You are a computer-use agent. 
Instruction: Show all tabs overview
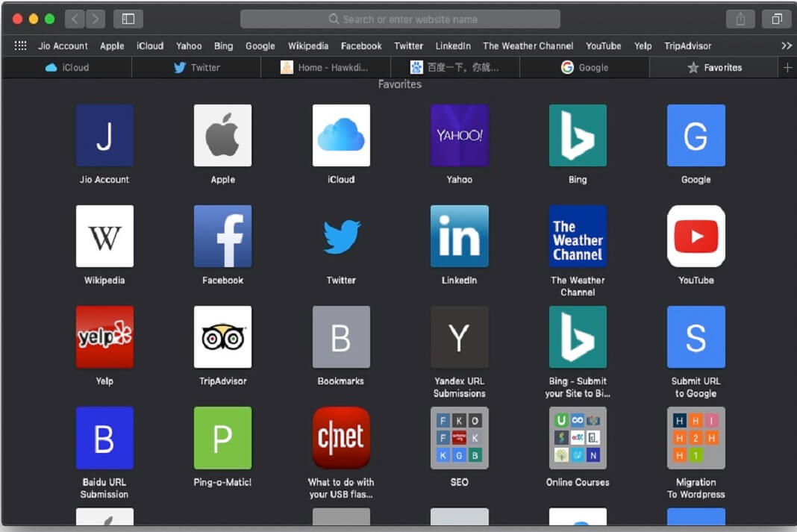777,19
